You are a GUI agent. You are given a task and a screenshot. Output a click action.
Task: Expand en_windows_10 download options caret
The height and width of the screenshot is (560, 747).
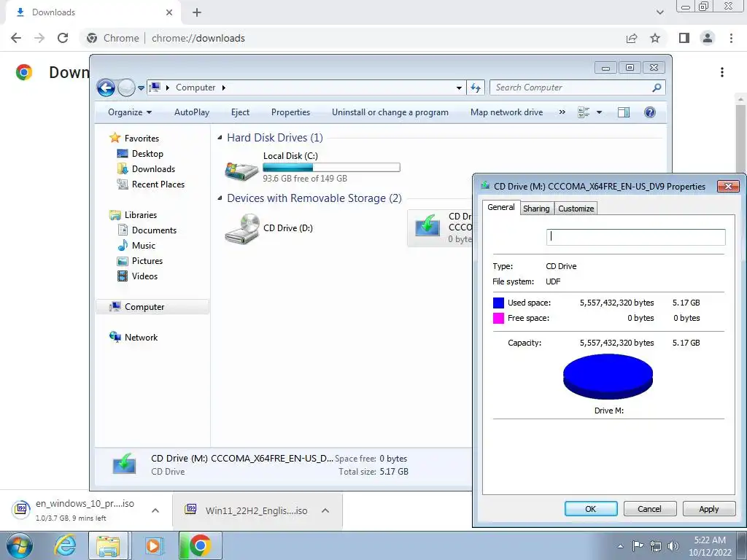coord(155,510)
